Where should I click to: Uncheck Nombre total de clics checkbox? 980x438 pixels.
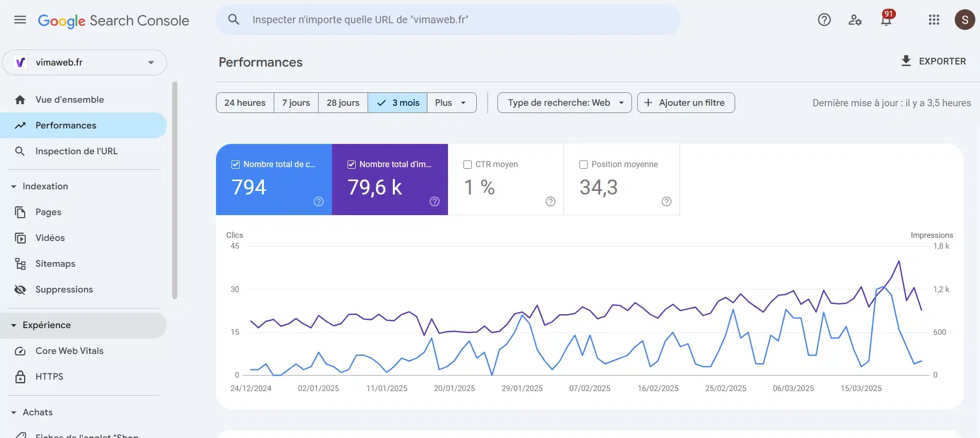point(236,165)
